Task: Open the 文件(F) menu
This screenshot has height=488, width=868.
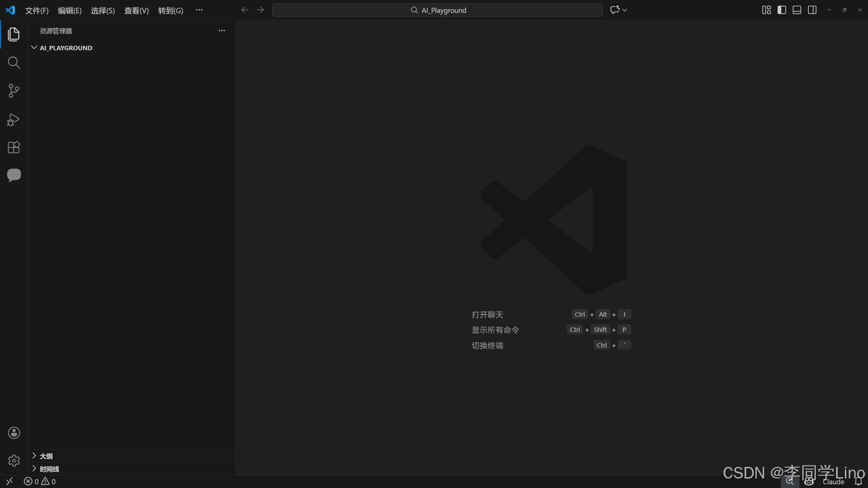Action: coord(37,11)
